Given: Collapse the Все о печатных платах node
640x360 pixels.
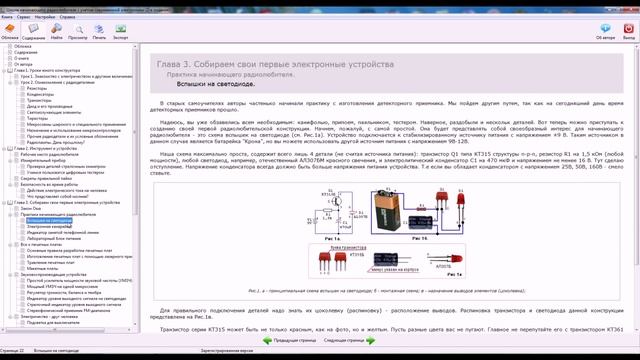Looking at the screenshot, I should click(11, 245).
